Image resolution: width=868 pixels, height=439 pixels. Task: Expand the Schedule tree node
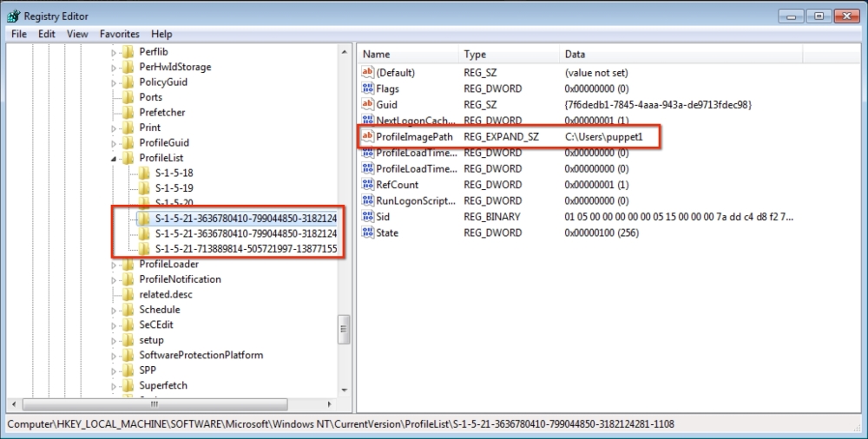coord(114,310)
